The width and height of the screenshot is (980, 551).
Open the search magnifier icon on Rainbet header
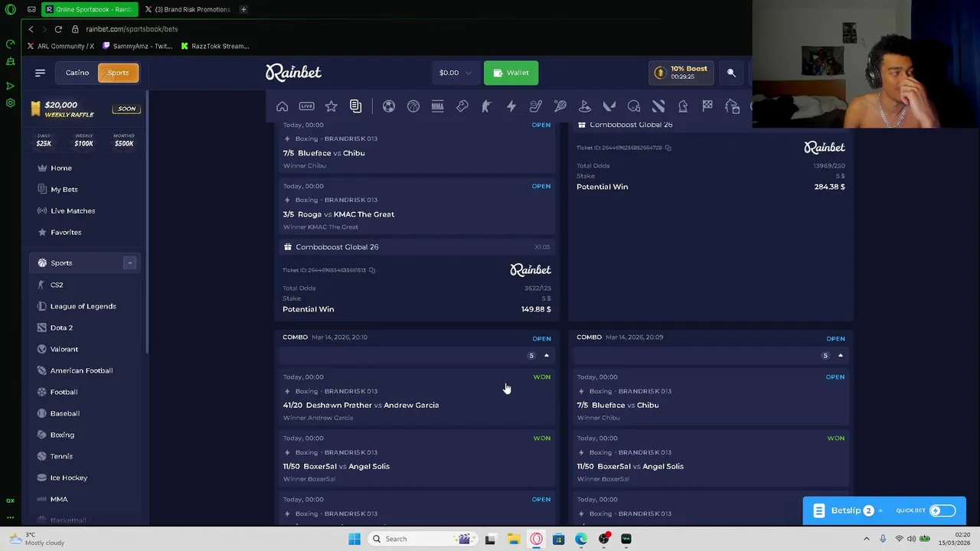(x=731, y=73)
